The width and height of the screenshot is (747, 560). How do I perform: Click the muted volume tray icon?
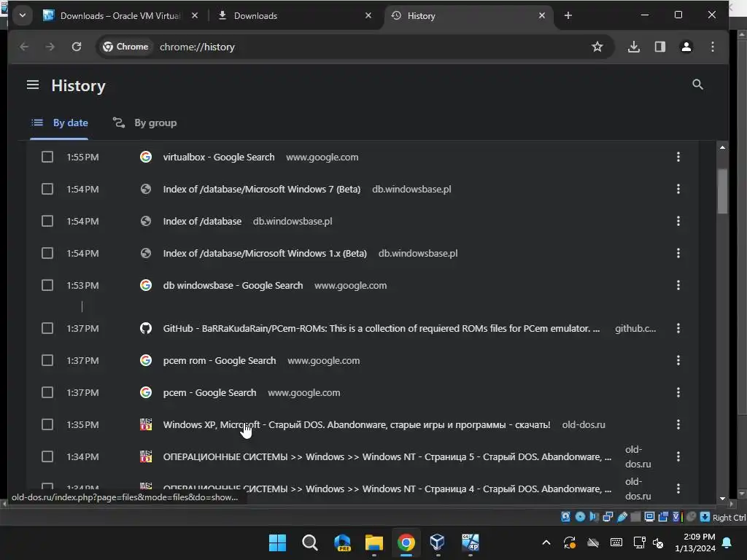point(658,542)
